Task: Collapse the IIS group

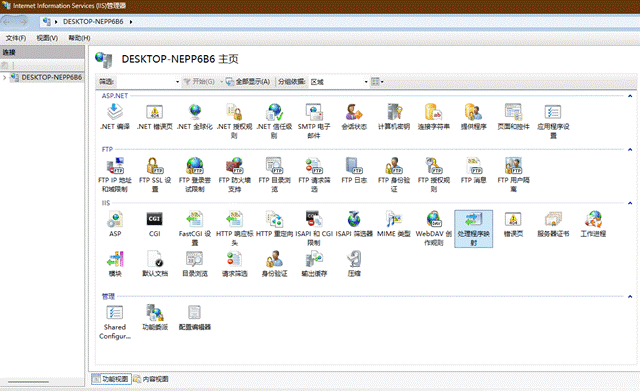Action: pos(630,203)
